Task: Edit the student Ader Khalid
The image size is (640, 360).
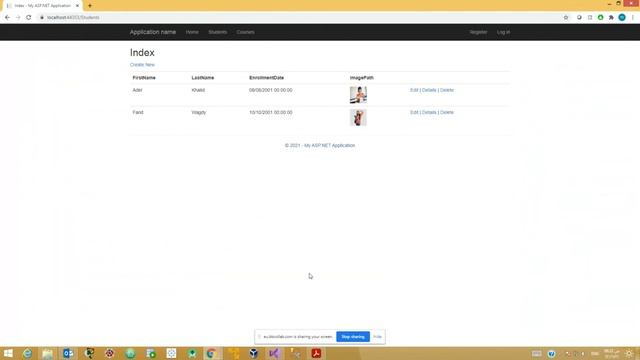Action: [414, 90]
